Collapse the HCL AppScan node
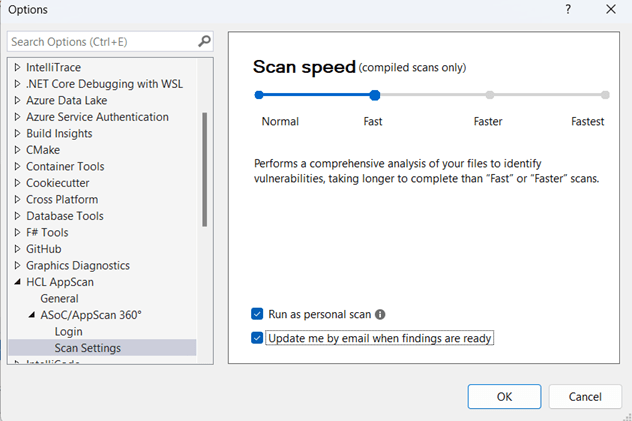The width and height of the screenshot is (632, 421). point(17,282)
